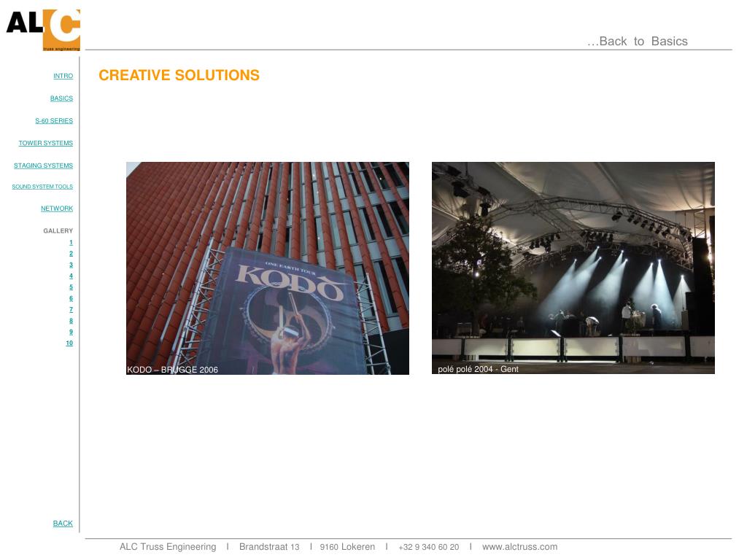Select the polé polé 2004 Gent photo

click(x=573, y=268)
